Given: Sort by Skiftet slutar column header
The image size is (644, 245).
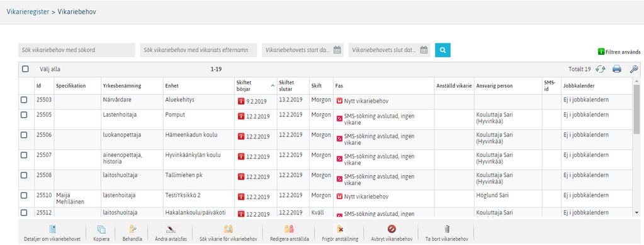Looking at the screenshot, I should pyautogui.click(x=286, y=86).
